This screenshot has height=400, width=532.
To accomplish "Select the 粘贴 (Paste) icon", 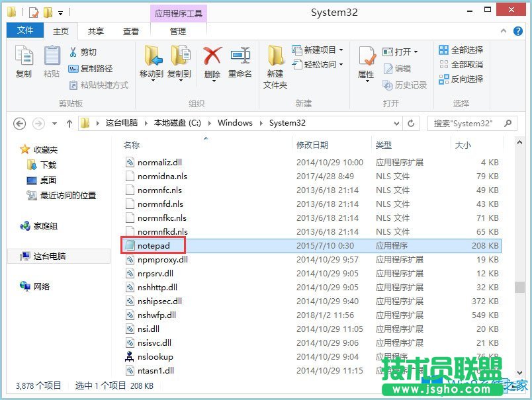I will click(52, 61).
